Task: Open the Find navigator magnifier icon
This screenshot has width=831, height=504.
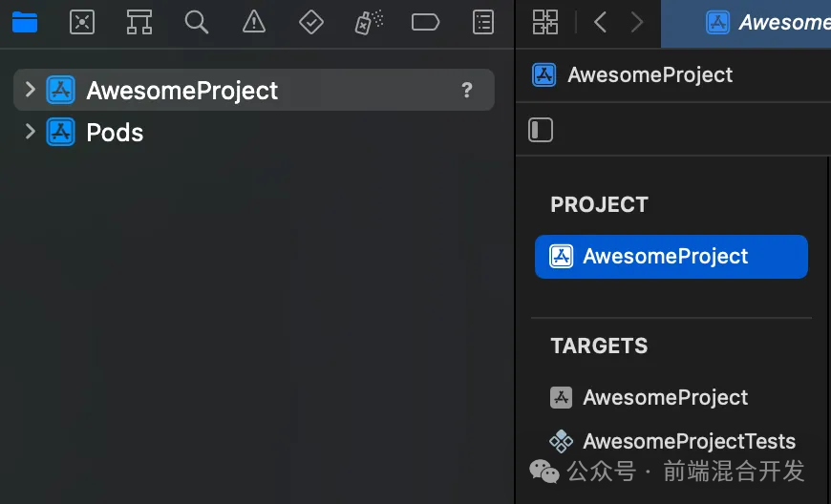Action: coord(197,22)
